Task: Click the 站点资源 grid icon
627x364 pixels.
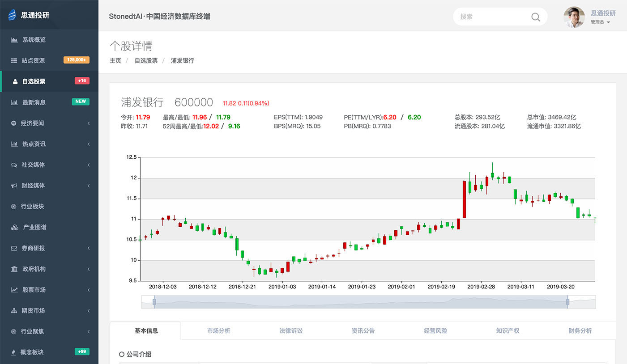Action: pos(14,60)
